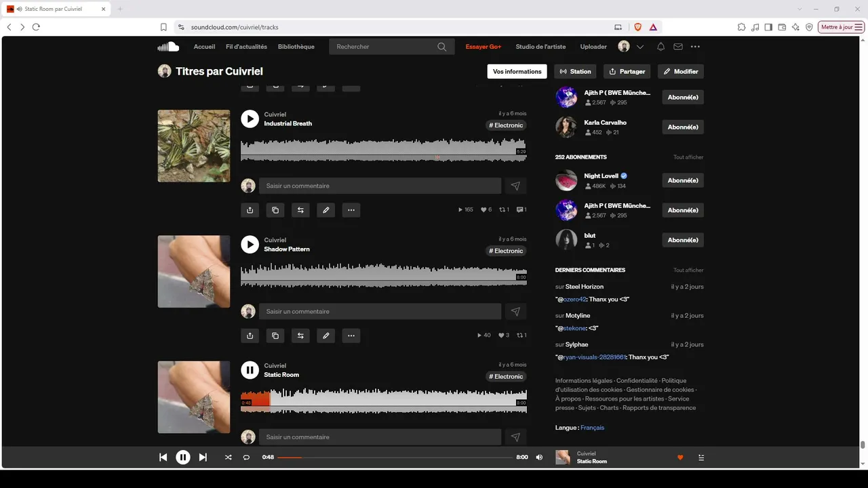The image size is (868, 488).
Task: Repost the Shadow Pattern track
Action: pos(300,335)
